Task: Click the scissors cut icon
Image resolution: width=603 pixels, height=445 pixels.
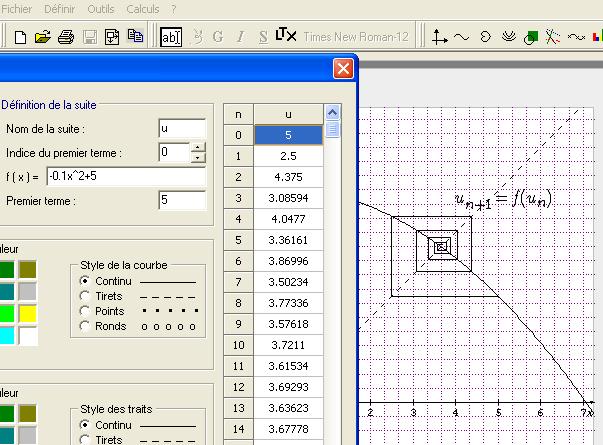Action: click(x=198, y=37)
